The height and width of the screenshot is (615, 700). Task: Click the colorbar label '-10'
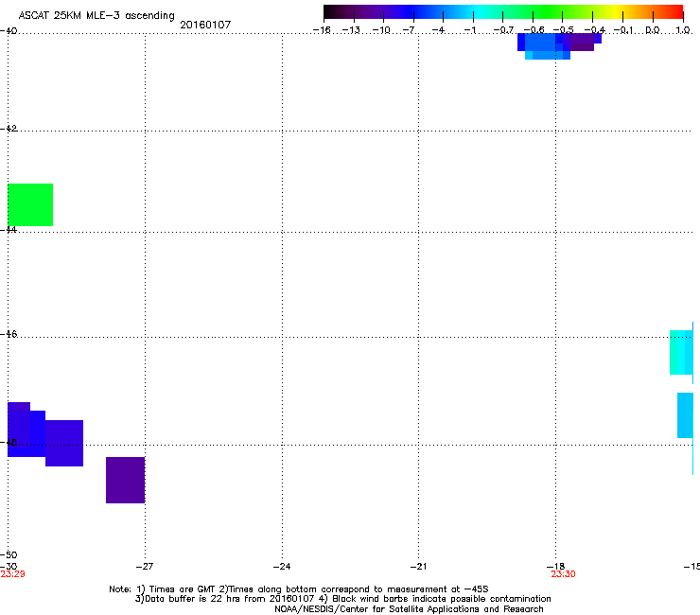381,30
